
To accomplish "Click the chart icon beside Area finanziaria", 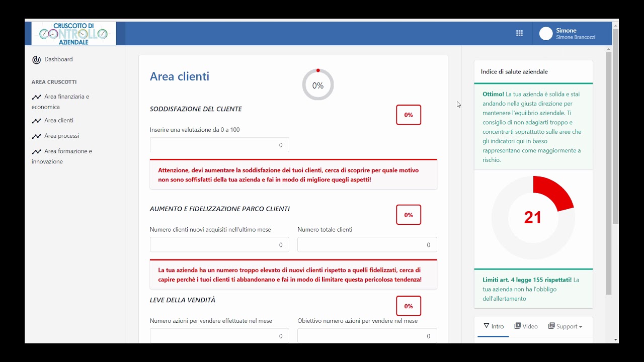I will 36,97.
